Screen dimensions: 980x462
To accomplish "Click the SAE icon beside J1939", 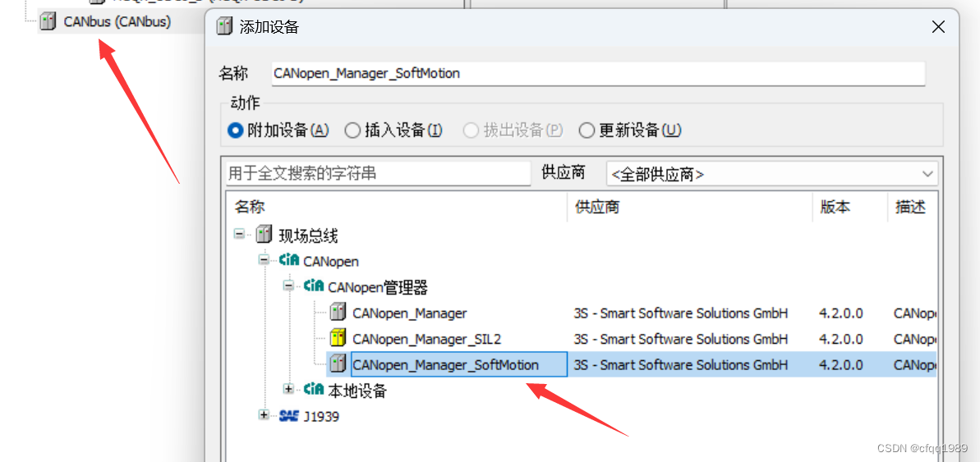I will [289, 415].
